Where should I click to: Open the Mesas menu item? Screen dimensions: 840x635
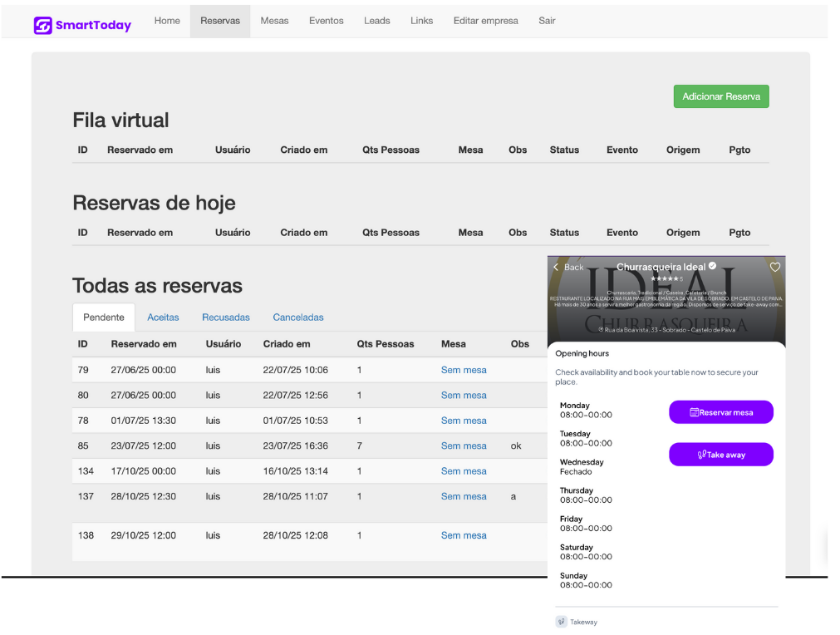tap(274, 21)
